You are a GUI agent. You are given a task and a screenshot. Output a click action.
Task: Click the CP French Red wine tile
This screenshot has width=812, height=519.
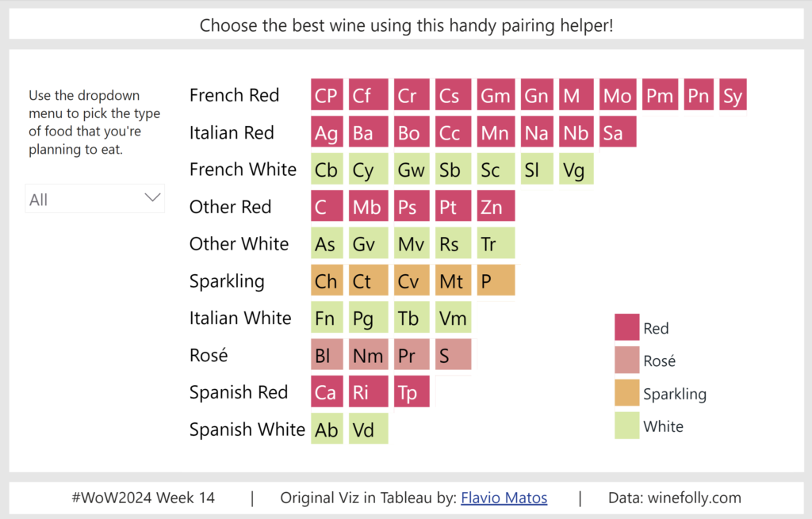click(327, 95)
